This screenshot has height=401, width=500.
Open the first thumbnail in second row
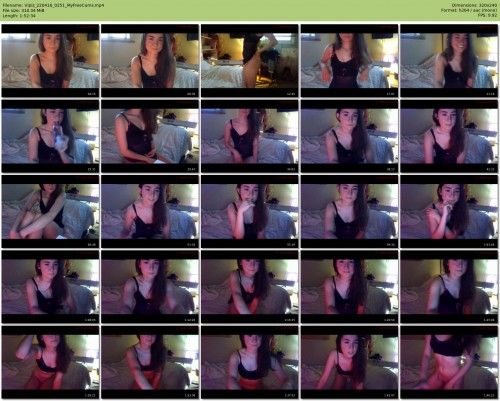tap(50, 136)
